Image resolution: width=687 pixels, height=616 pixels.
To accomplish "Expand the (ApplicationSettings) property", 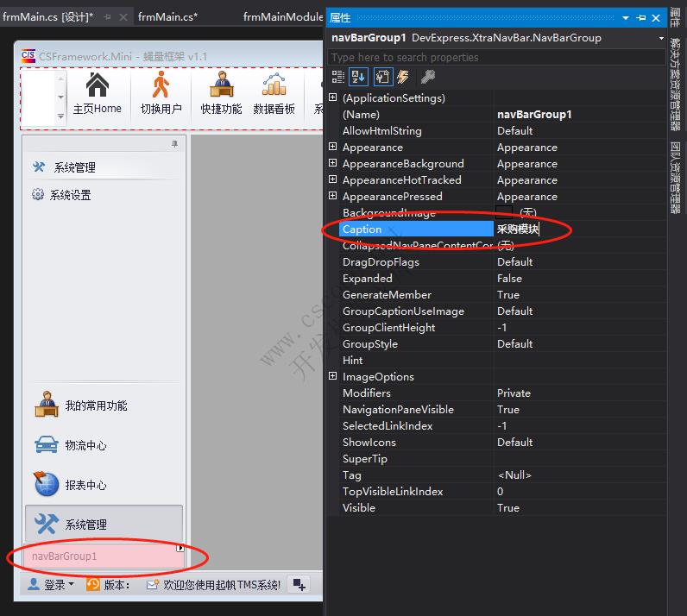I will pos(333,97).
